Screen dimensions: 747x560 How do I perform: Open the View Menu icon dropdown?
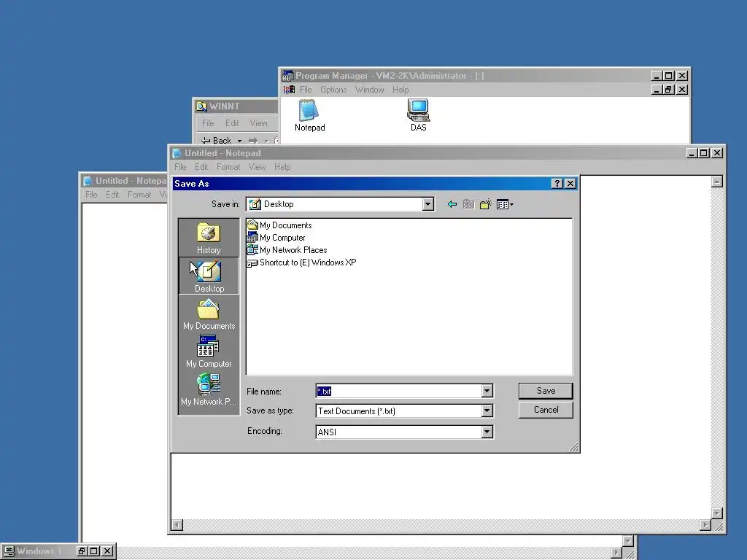[505, 204]
